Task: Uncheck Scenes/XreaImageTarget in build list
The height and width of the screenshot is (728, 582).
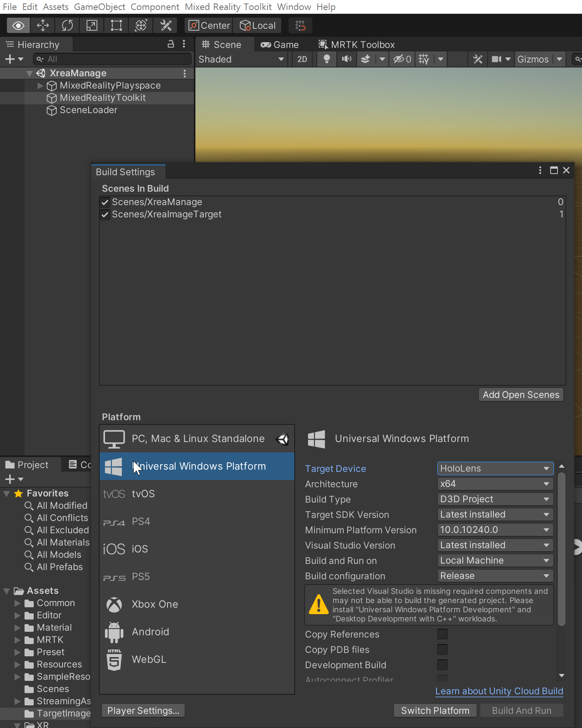Action: pyautogui.click(x=105, y=214)
